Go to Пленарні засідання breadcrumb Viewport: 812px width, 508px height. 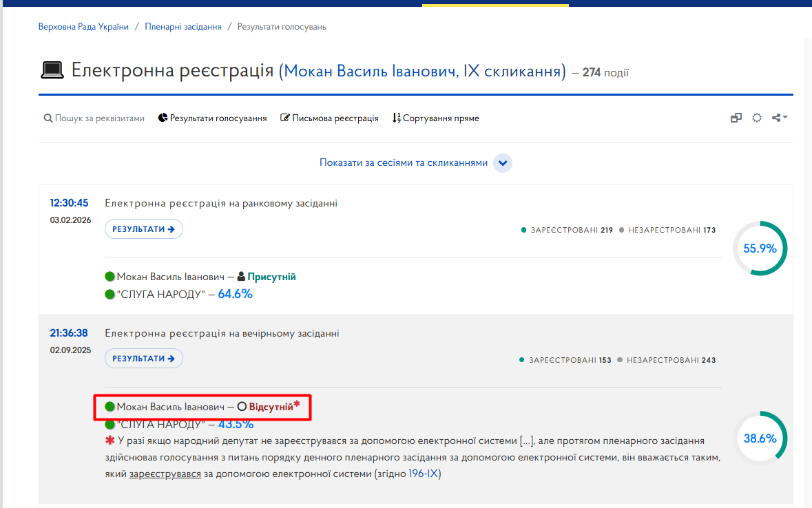[x=183, y=26]
